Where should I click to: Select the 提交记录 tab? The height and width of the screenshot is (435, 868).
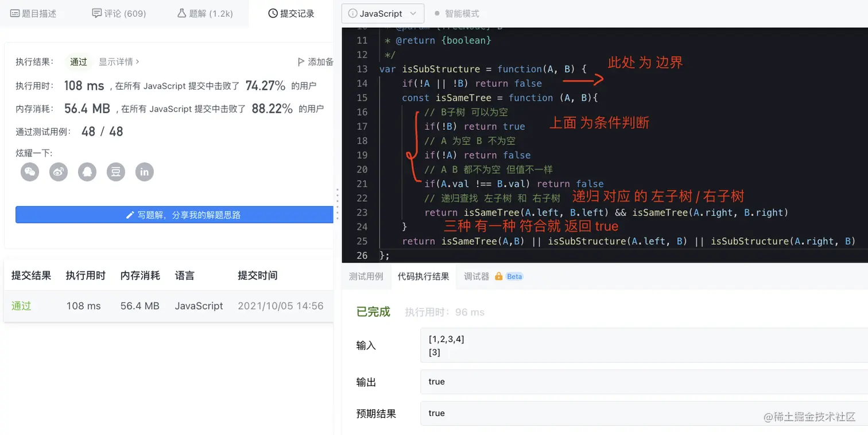(x=291, y=13)
